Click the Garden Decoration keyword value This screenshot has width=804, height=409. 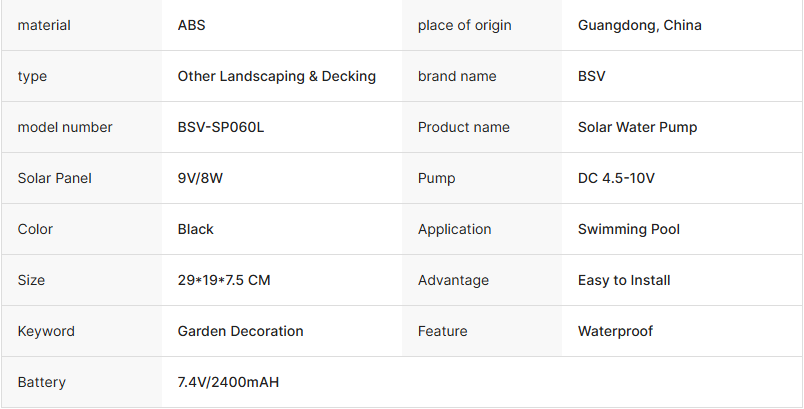coord(240,331)
